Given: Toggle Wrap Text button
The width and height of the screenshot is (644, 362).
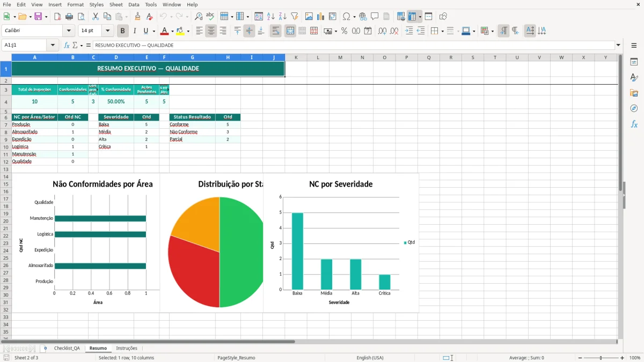Looking at the screenshot, I should [x=276, y=31].
